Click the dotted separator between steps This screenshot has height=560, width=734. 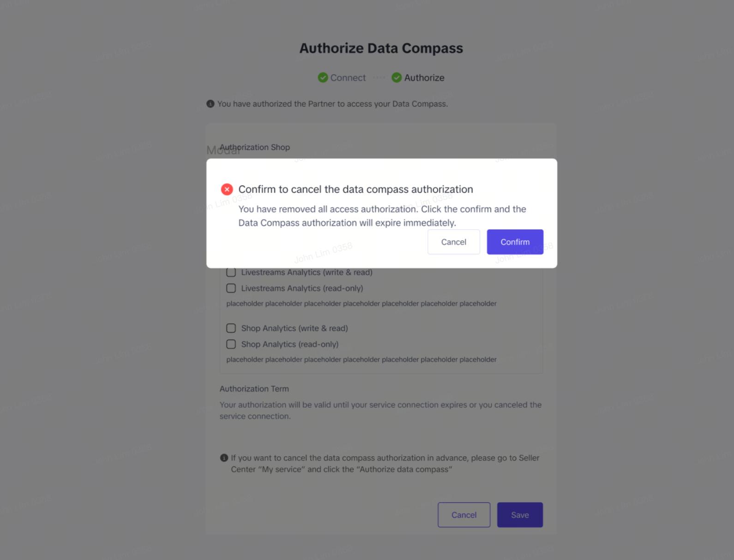point(379,77)
